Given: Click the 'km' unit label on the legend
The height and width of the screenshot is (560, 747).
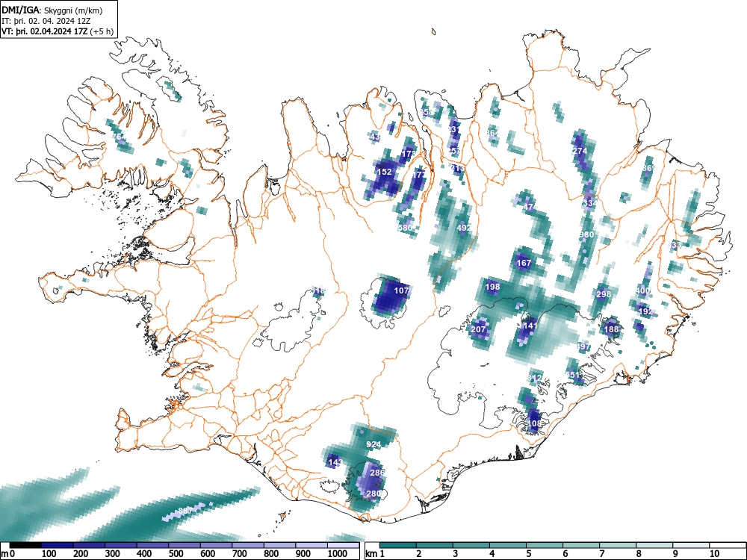Looking at the screenshot, I should click(x=371, y=554).
